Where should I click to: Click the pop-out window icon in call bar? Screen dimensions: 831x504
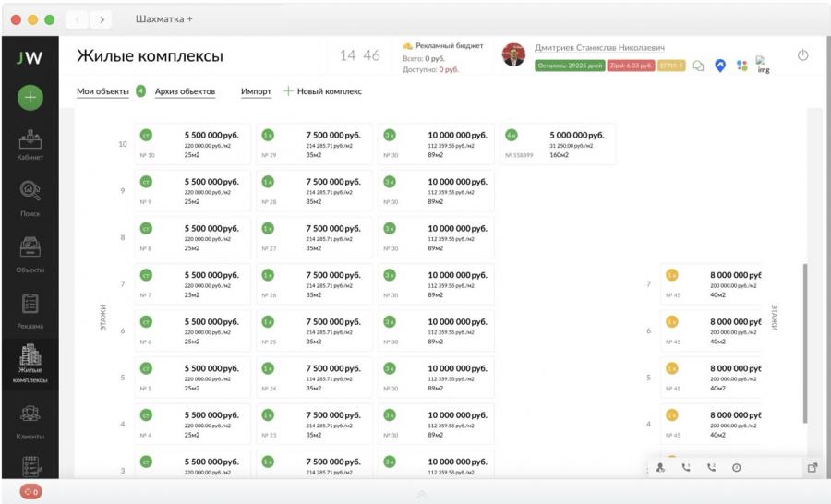(812, 467)
